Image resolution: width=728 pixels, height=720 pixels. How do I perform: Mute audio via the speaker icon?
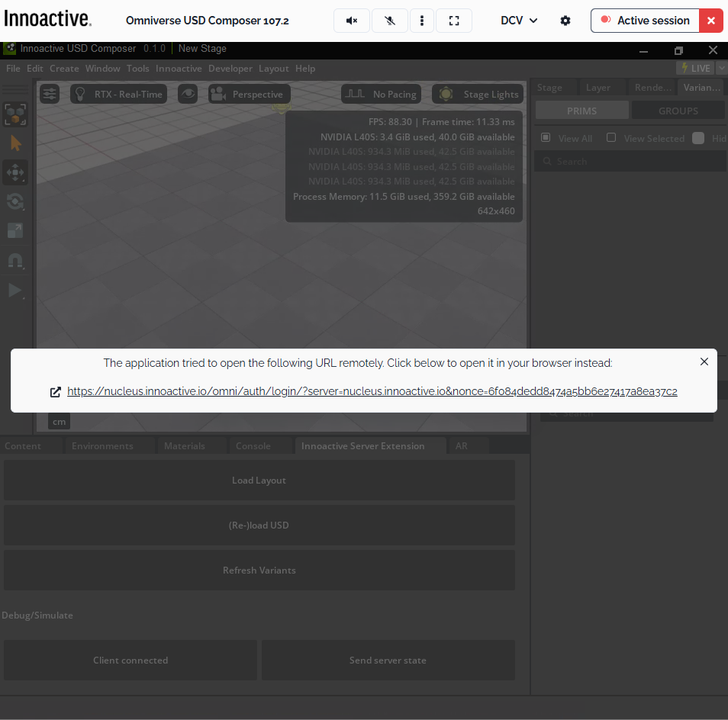coord(351,20)
